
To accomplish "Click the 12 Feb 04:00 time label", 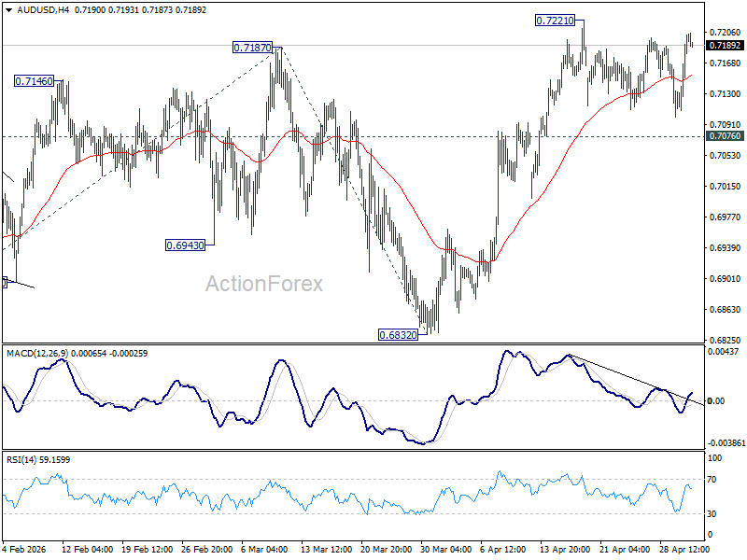I will tap(87, 550).
